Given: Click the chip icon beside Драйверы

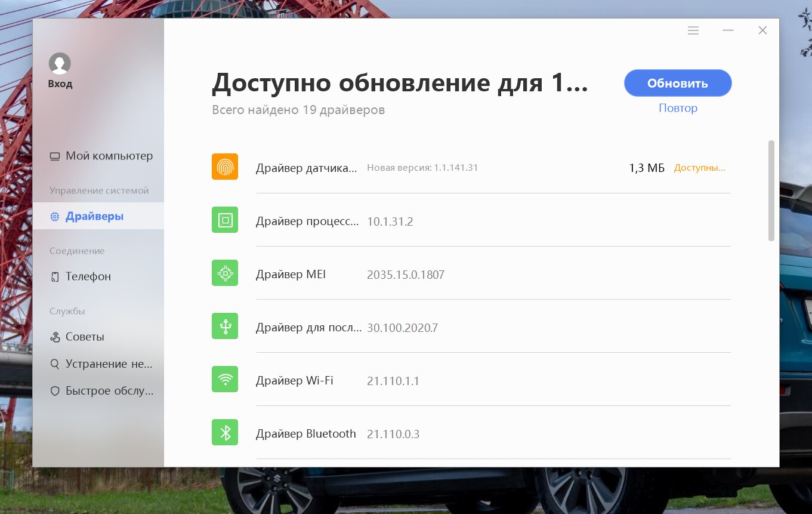Looking at the screenshot, I should (x=55, y=217).
